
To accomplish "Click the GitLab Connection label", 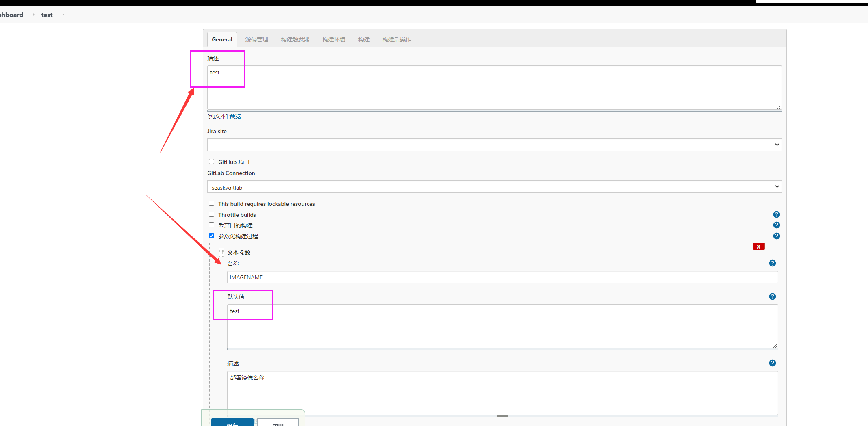I will [231, 173].
